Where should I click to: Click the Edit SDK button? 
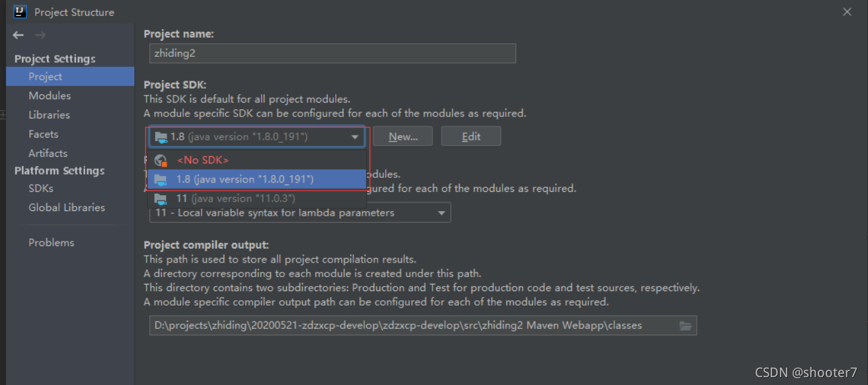click(471, 136)
